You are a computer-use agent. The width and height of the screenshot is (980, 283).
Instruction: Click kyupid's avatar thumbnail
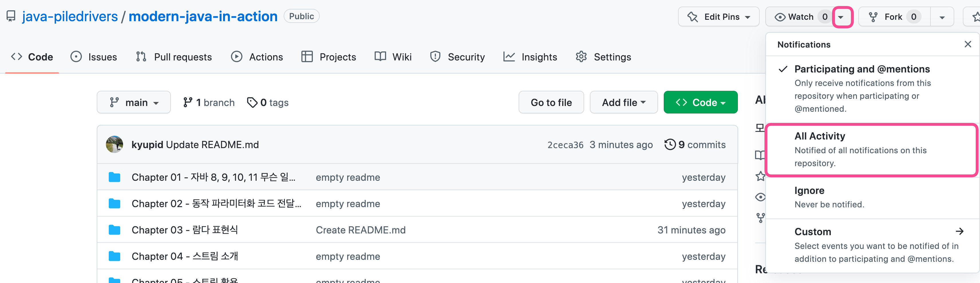114,145
